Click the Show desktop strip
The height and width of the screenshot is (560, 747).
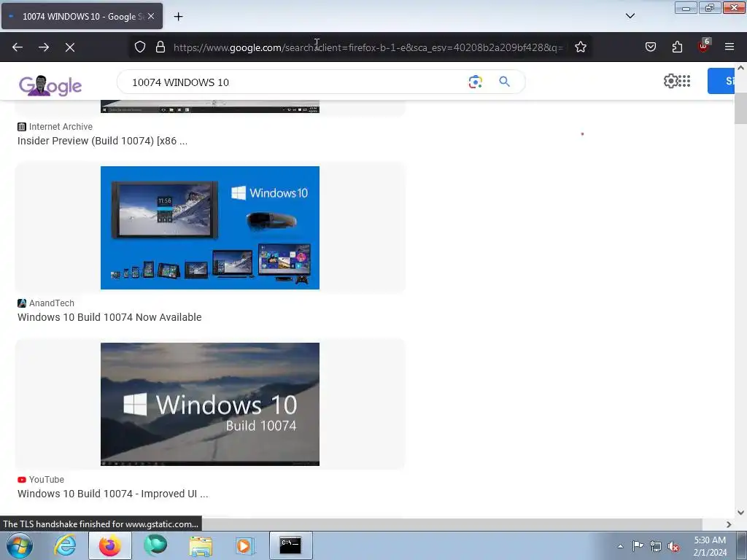pyautogui.click(x=742, y=545)
